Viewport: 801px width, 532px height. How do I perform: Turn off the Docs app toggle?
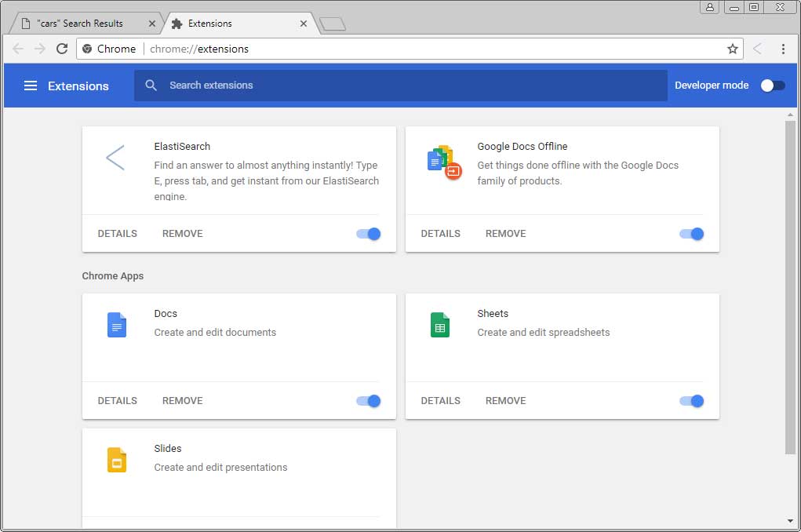pyautogui.click(x=368, y=401)
